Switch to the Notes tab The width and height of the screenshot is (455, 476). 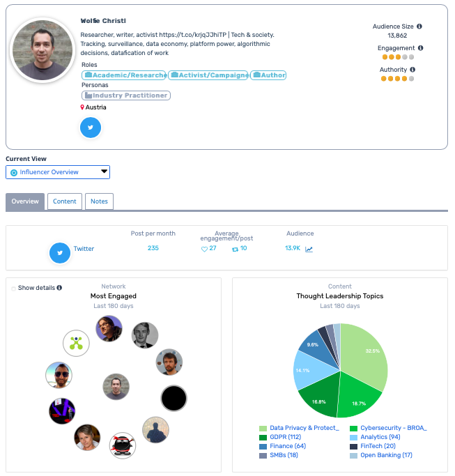pyautogui.click(x=99, y=201)
